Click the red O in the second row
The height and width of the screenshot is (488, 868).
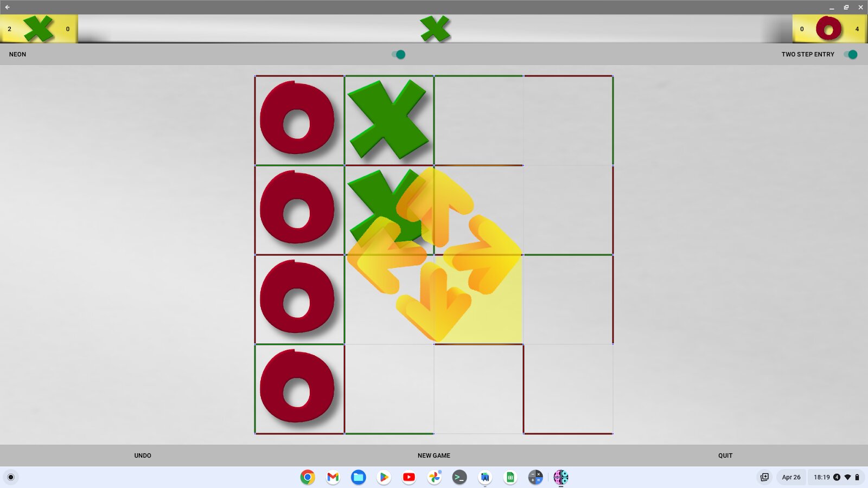tap(297, 207)
